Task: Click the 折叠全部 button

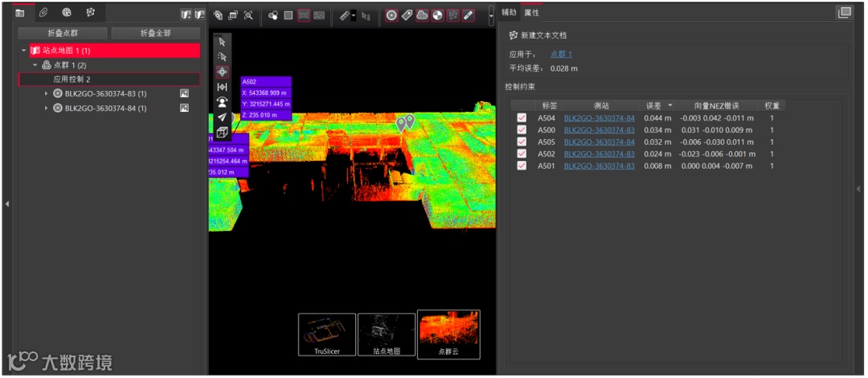Action: tap(156, 33)
